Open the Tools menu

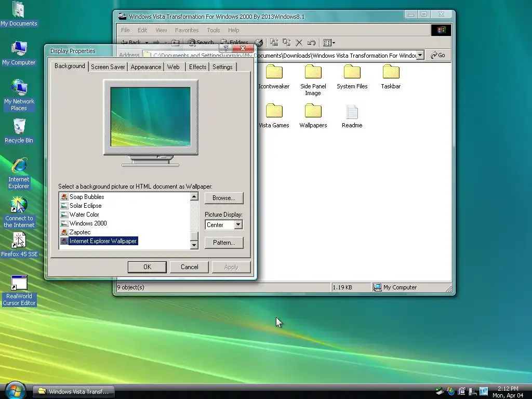click(x=214, y=30)
